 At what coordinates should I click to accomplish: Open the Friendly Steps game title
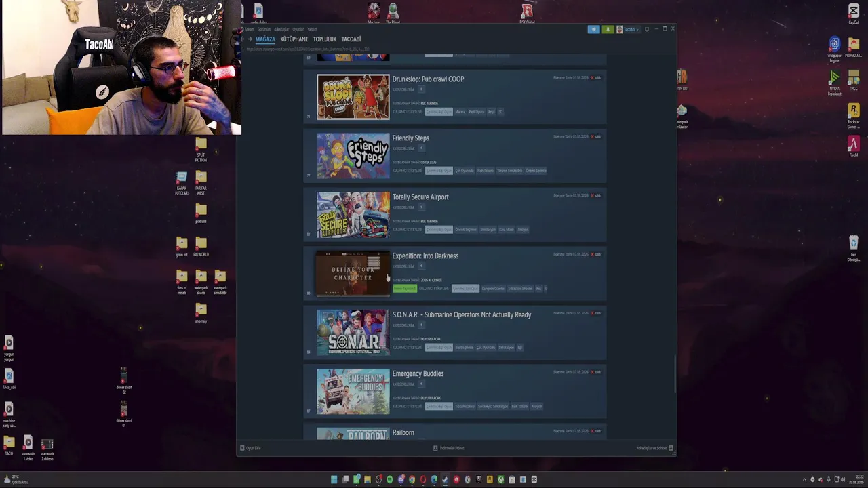410,138
